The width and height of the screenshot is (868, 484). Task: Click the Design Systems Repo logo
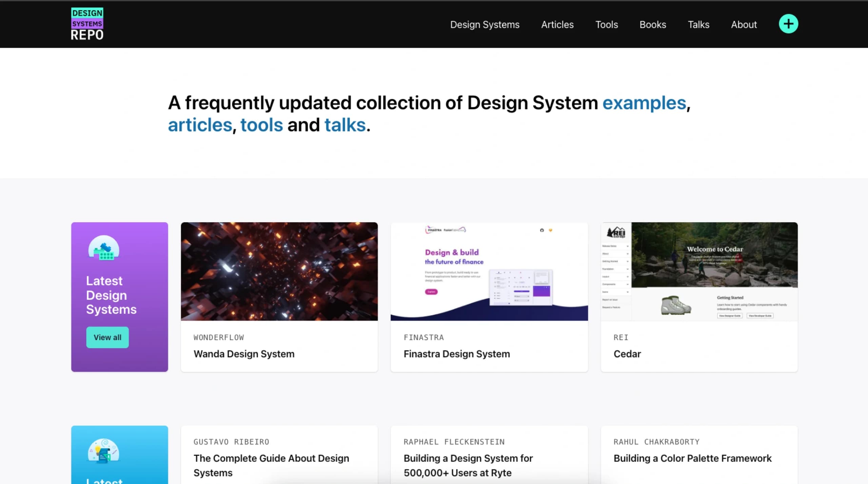87,23
